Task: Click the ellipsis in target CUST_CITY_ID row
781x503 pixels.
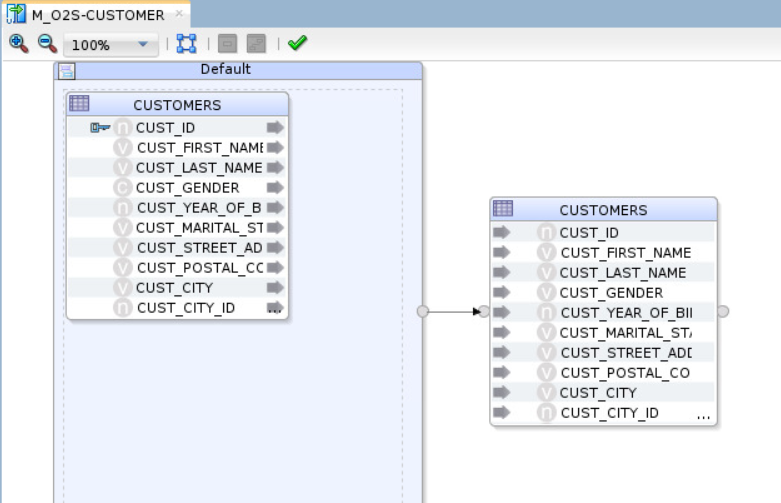Action: pos(703,413)
